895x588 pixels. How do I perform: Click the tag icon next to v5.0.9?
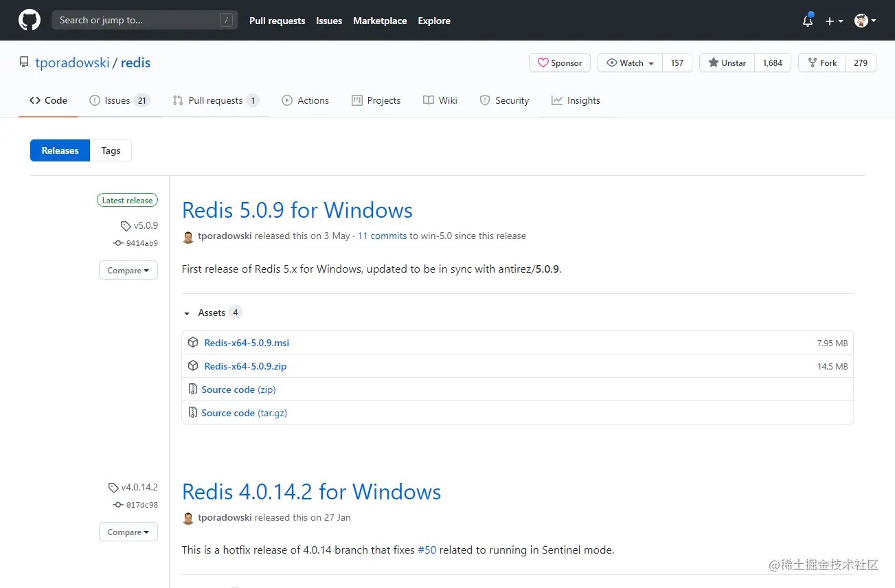(x=126, y=226)
